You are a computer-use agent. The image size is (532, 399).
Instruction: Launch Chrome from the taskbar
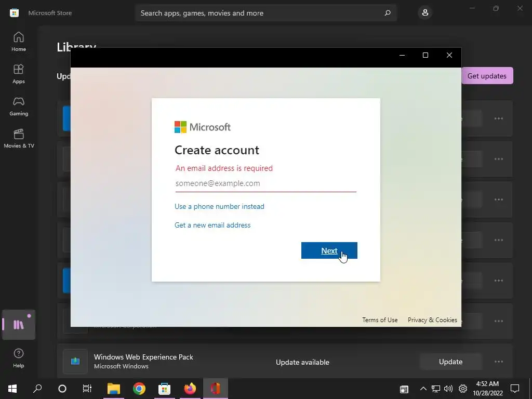[139, 389]
